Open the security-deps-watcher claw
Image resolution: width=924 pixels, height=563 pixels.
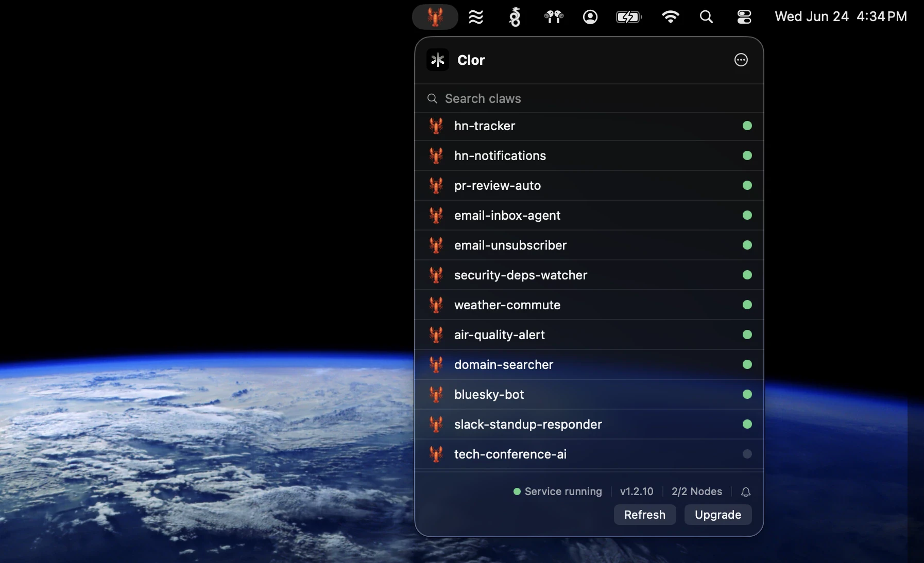coord(589,275)
